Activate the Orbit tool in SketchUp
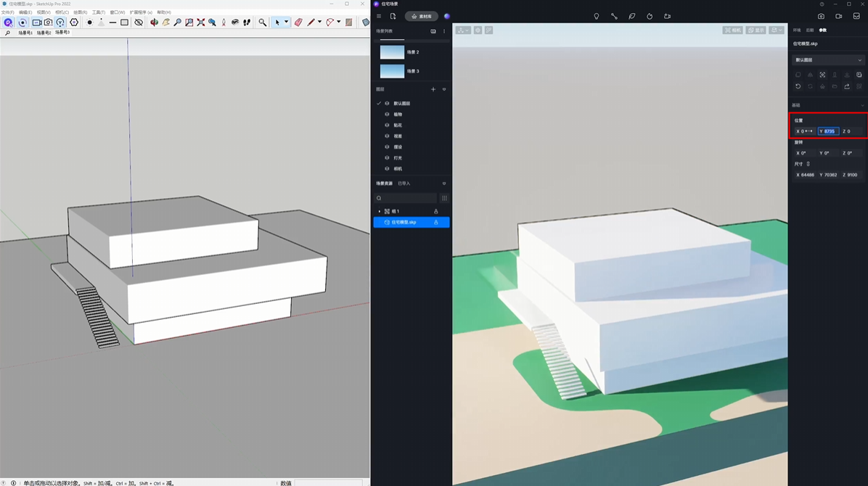Viewport: 868px width, 486px height. pos(154,22)
